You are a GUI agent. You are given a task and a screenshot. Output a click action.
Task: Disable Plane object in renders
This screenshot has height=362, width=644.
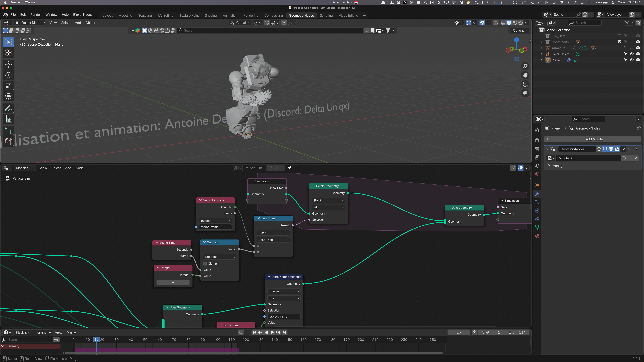click(x=638, y=60)
